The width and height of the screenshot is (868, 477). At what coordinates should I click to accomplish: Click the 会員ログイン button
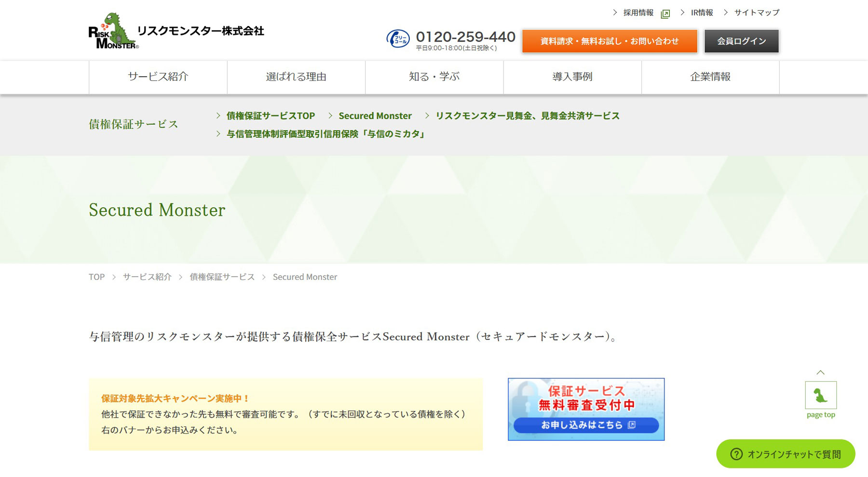pyautogui.click(x=742, y=41)
